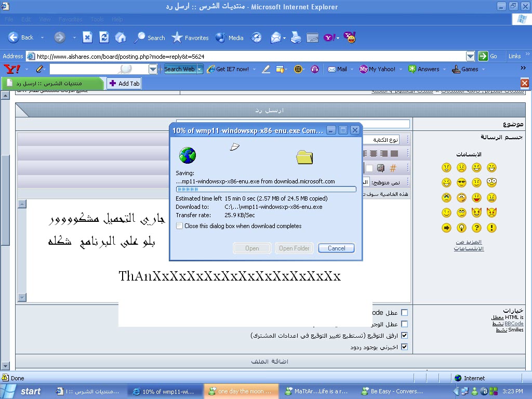Check 'Close this dialog box when download completes'
532x399 pixels.
pyautogui.click(x=179, y=226)
